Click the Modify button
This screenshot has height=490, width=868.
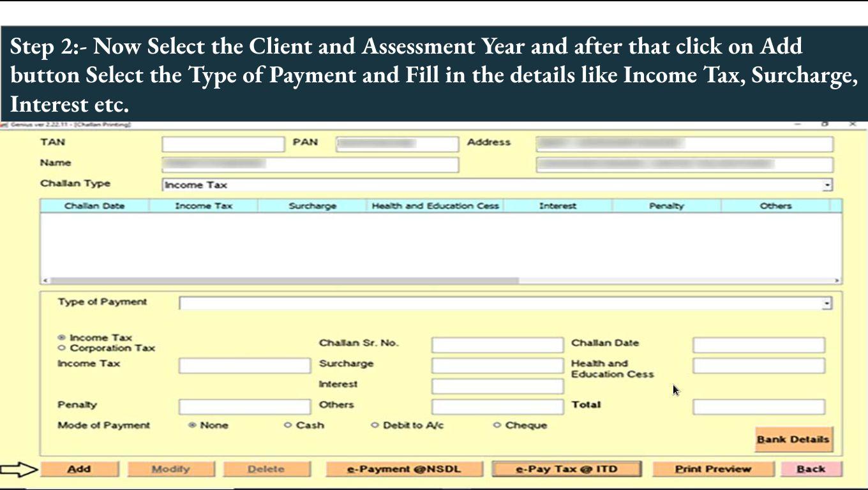pos(170,469)
